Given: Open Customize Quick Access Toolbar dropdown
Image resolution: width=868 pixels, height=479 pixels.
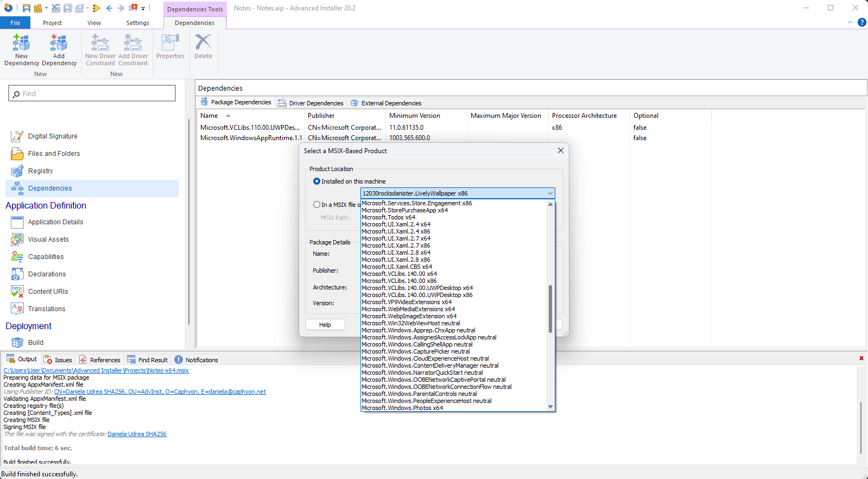Looking at the screenshot, I should point(143,8).
